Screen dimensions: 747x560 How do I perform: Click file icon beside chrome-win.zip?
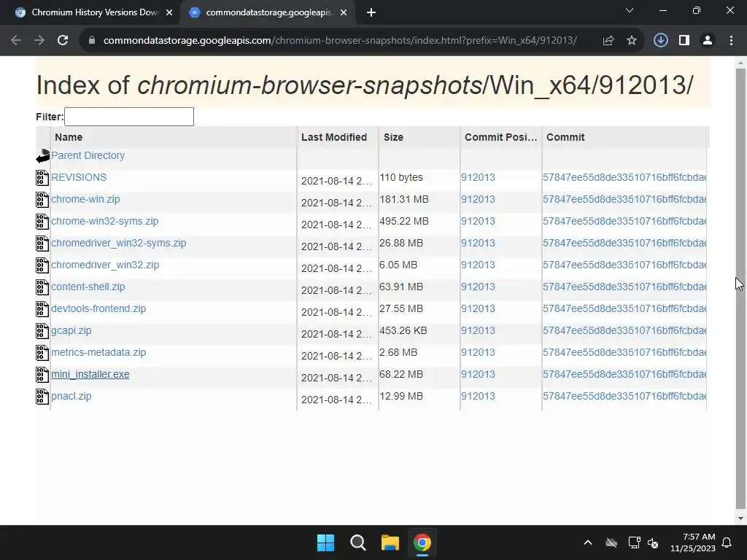pyautogui.click(x=42, y=200)
